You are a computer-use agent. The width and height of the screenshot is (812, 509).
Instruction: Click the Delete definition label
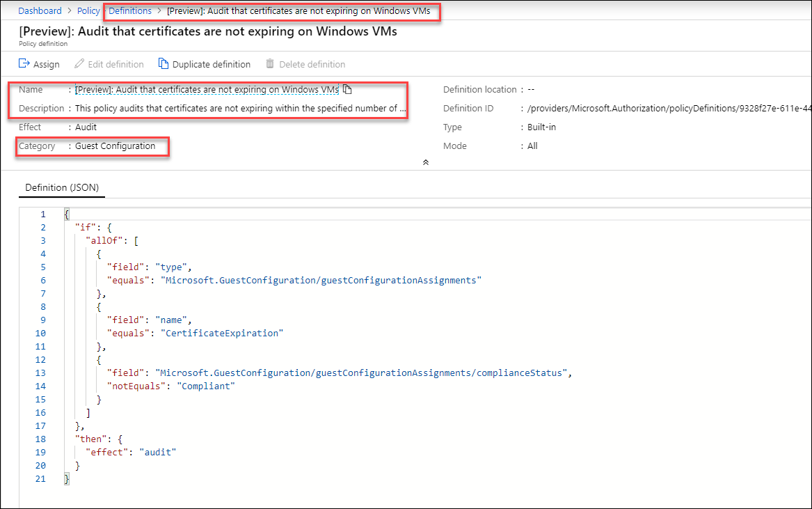[312, 64]
